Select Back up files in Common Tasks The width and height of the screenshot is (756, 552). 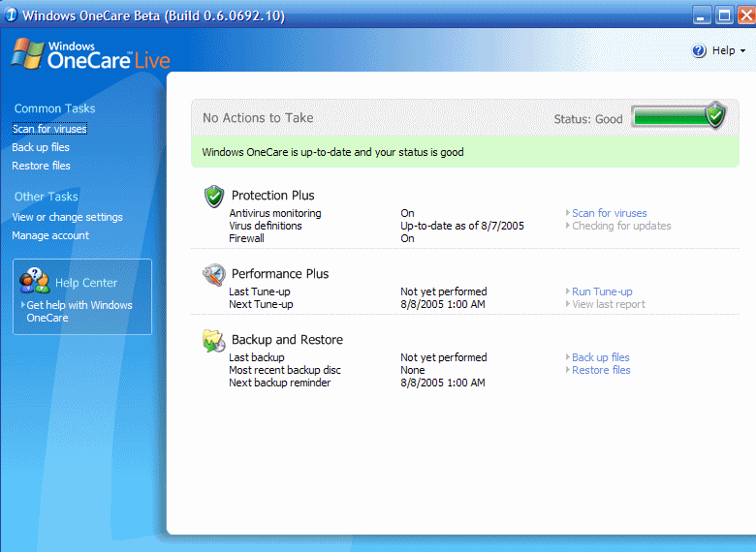point(41,147)
